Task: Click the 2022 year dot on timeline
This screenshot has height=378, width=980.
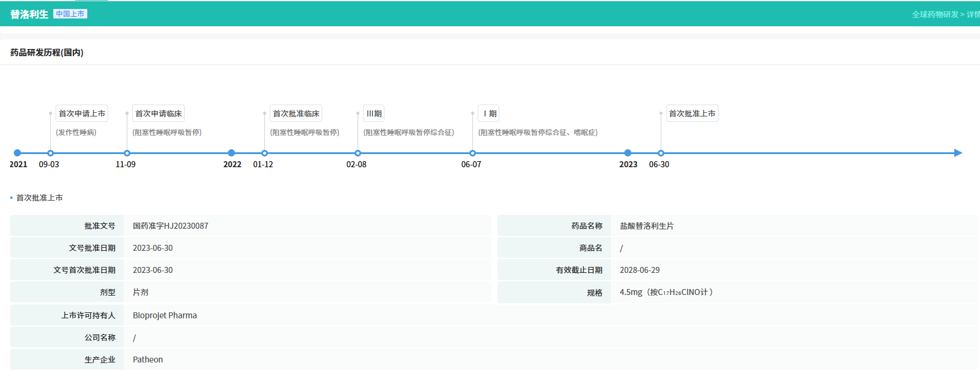Action: point(231,153)
